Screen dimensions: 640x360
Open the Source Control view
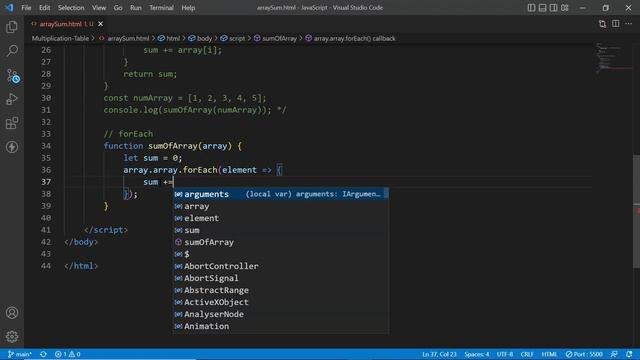click(12, 76)
